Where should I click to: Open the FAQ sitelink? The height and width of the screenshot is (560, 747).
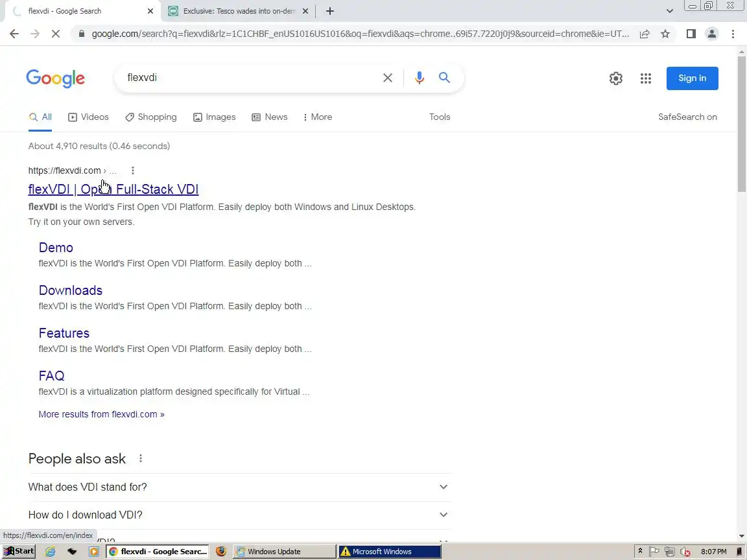coord(51,376)
